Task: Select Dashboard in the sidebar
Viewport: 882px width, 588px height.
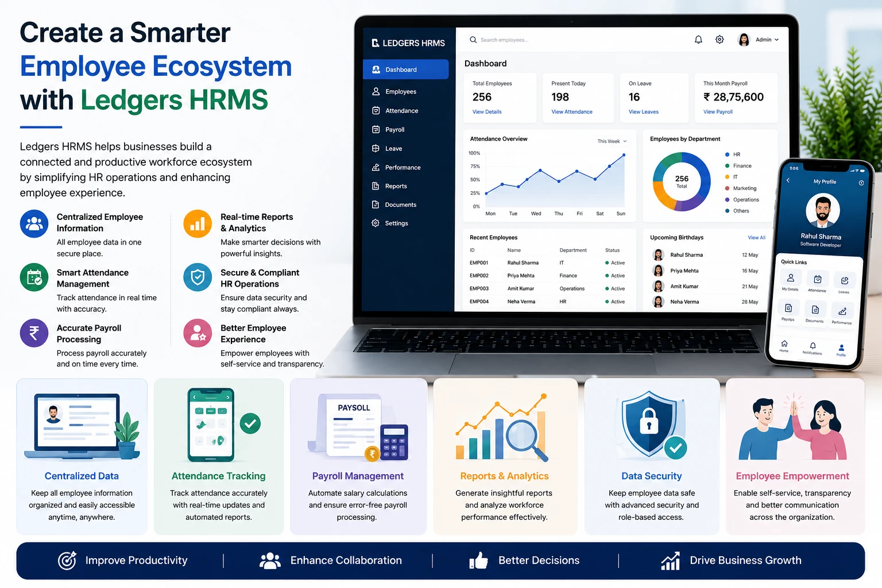Action: 406,69
